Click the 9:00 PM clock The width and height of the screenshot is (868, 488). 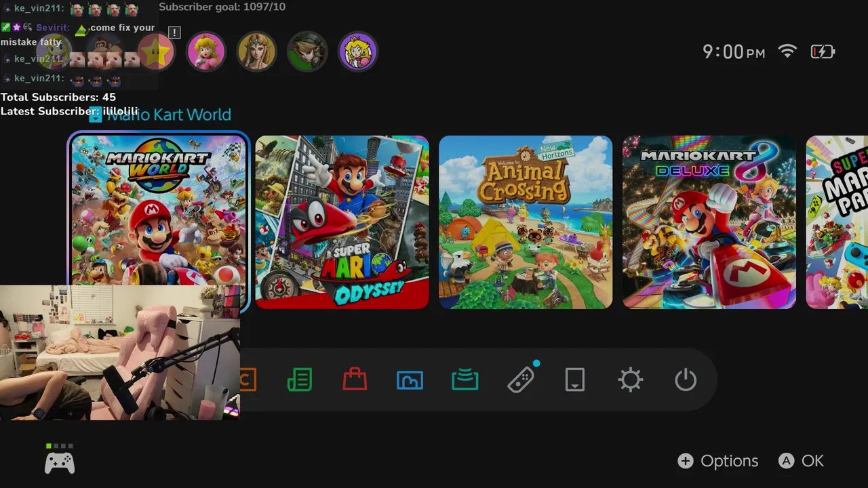click(734, 52)
